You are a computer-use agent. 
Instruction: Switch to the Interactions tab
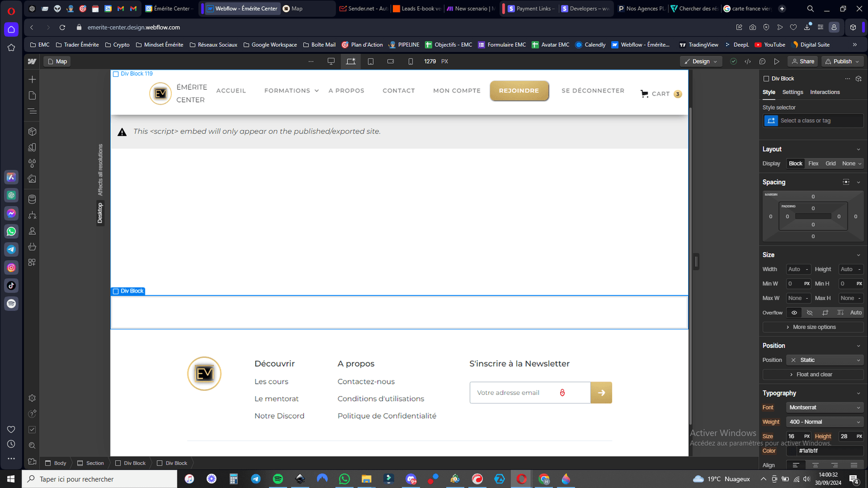tap(825, 92)
